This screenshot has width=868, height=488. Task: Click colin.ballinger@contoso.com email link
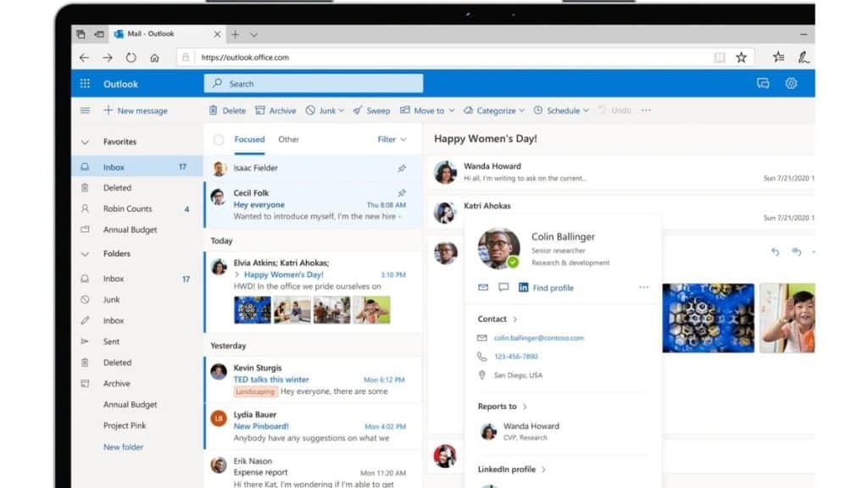(x=538, y=337)
